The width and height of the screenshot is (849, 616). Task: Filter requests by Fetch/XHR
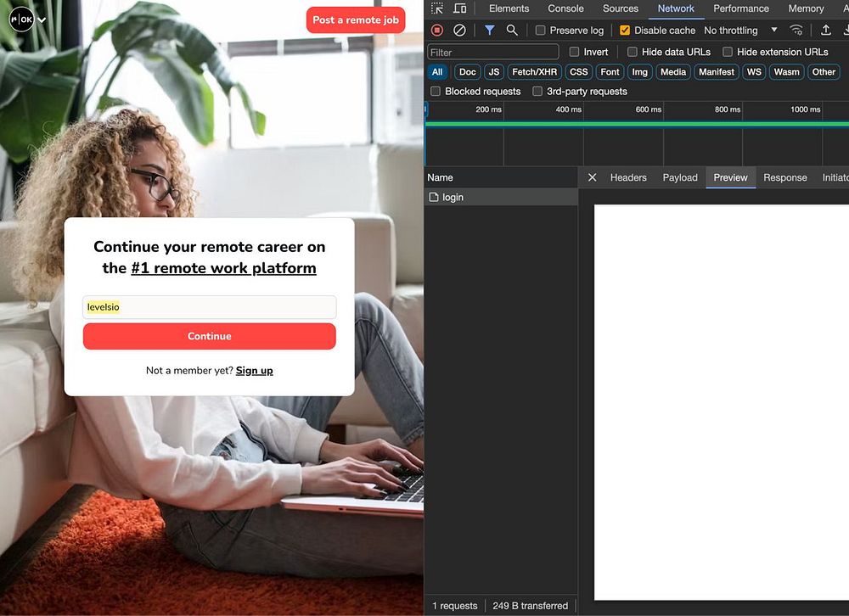tap(534, 72)
